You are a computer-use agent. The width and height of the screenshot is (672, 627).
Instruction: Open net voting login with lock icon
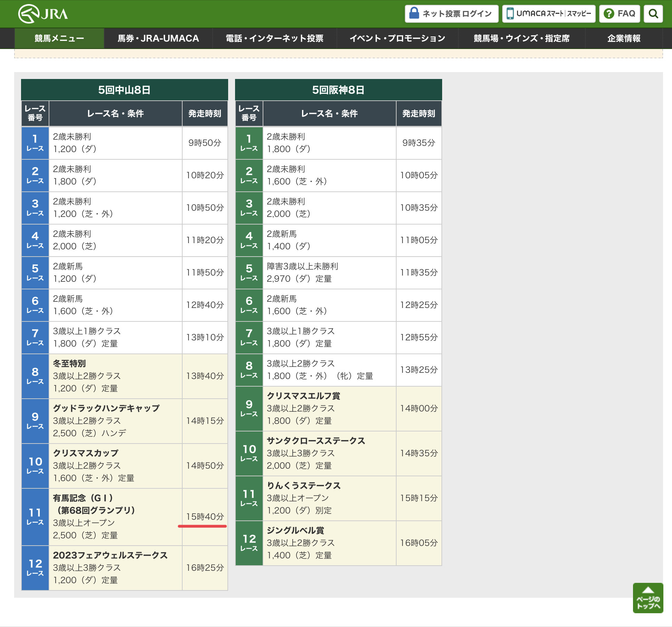pos(451,14)
